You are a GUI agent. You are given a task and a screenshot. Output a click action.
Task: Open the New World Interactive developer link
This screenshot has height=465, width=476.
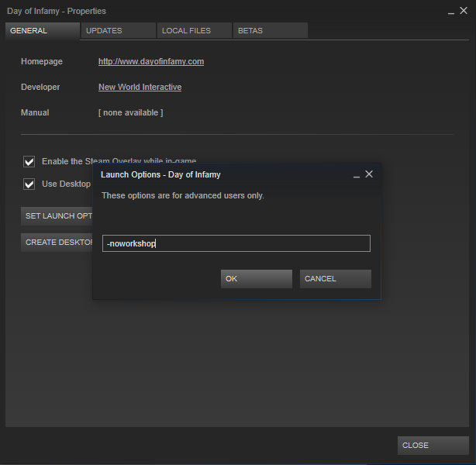[x=140, y=87]
